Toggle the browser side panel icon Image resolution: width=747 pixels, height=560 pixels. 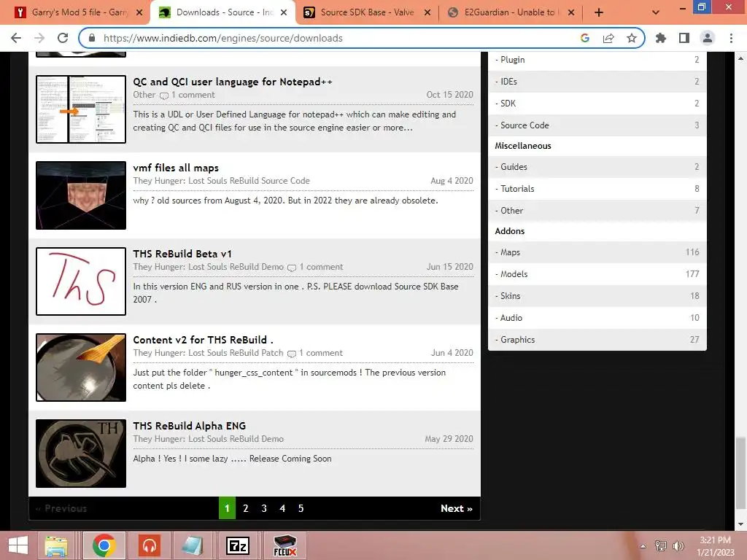(x=684, y=38)
